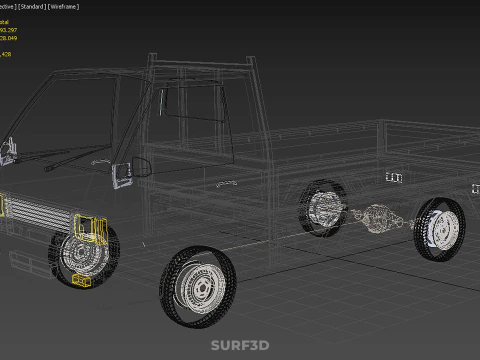Select the rear-right wheel of the truck
Screen dimensions: 480x360
click(x=439, y=229)
